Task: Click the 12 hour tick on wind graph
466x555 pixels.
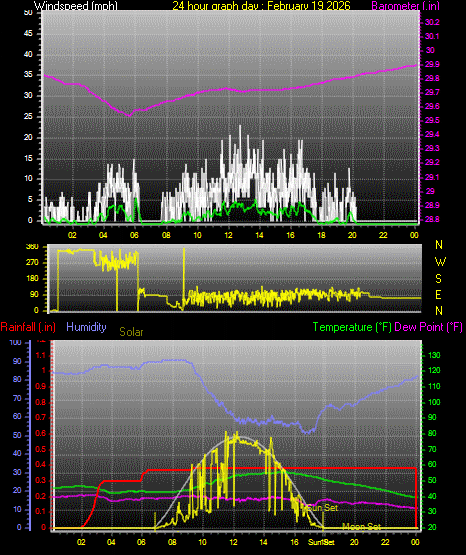Action: tap(228, 235)
